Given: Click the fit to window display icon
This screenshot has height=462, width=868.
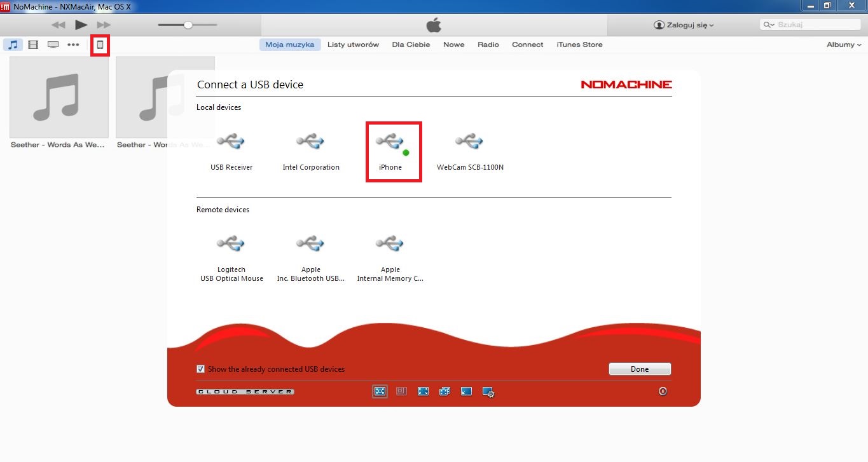Looking at the screenshot, I should 380,391.
